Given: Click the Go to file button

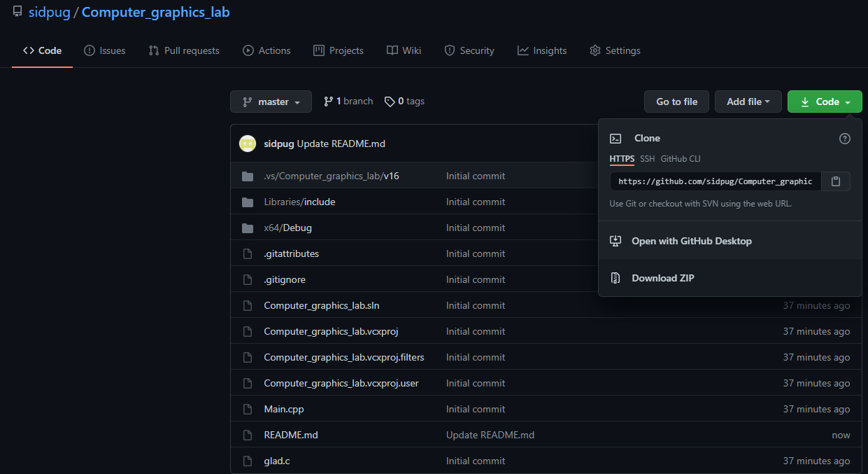Looking at the screenshot, I should pos(676,102).
